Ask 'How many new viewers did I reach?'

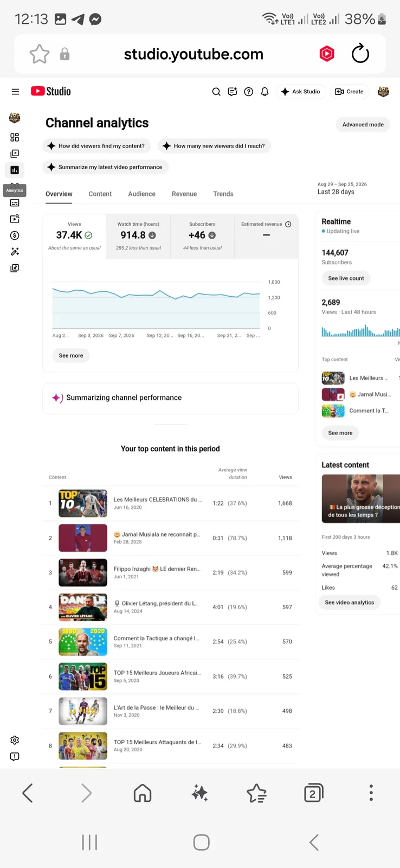214,146
